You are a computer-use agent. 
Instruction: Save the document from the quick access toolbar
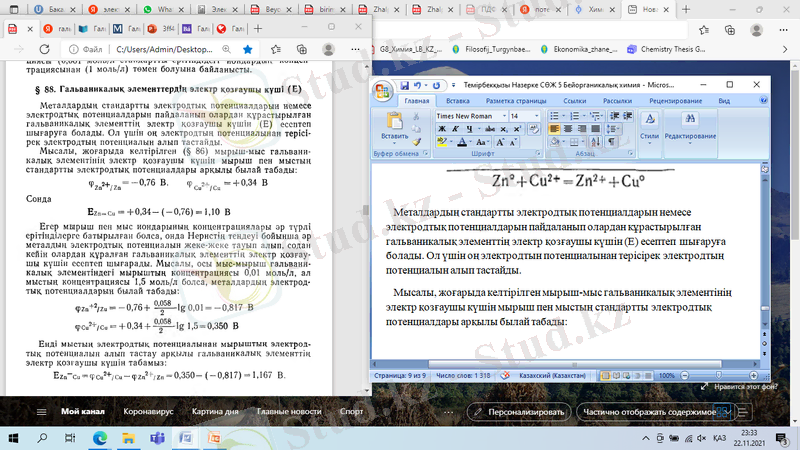coord(406,87)
